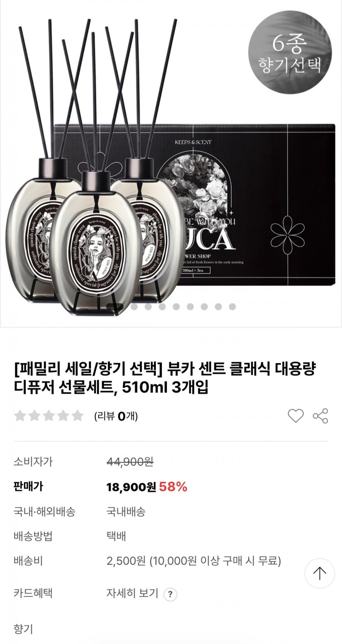This screenshot has height=644, width=342.
Task: Select the fifth rating star
Action: pos(78,416)
